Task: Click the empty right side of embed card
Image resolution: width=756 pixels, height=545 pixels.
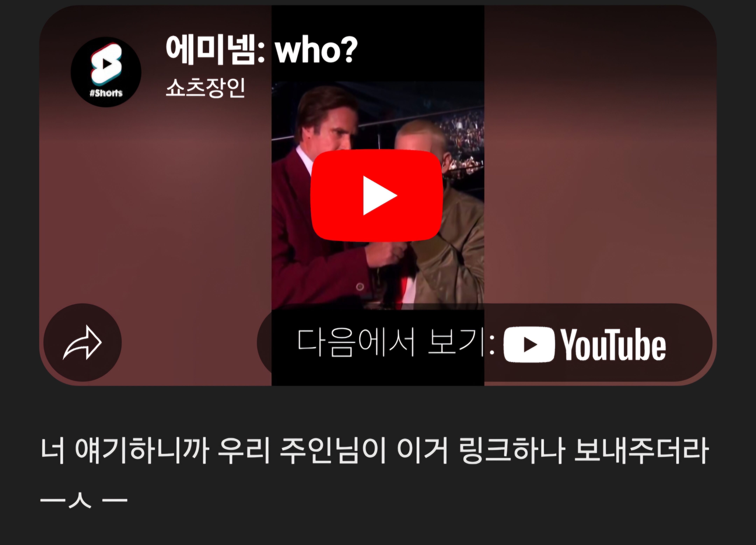Action: [x=600, y=167]
